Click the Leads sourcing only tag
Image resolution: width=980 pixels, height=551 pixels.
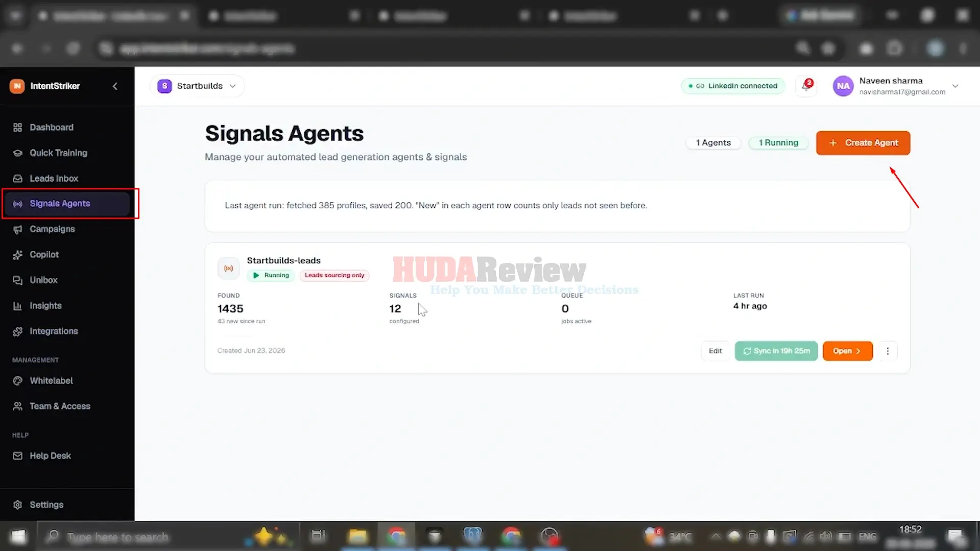tap(334, 275)
